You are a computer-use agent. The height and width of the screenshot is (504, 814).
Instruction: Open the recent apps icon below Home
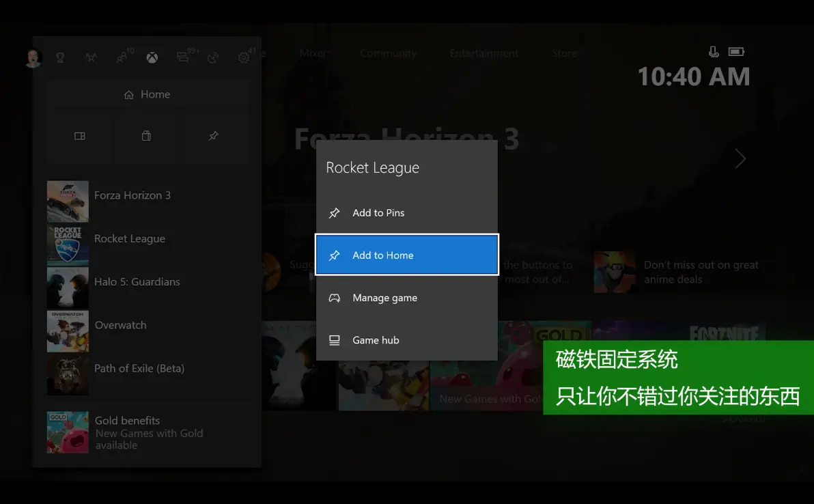point(79,136)
